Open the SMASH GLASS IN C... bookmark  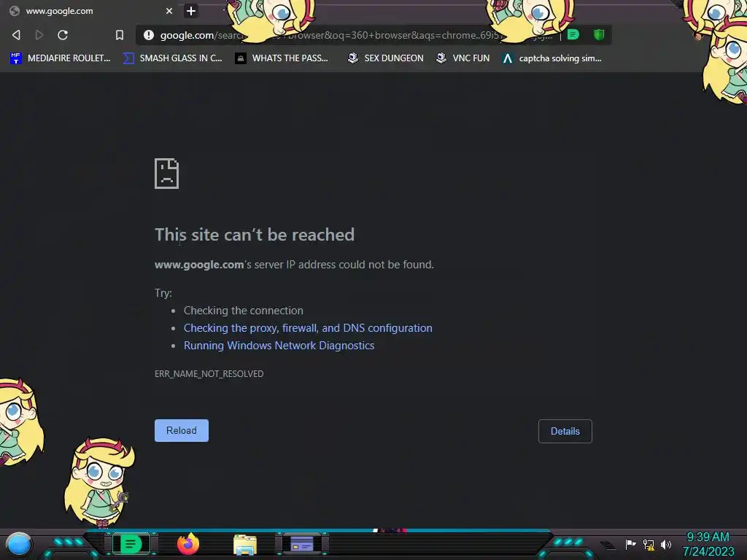click(172, 58)
